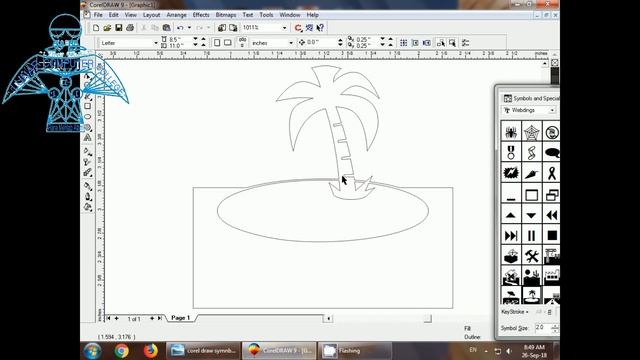The image size is (640, 360).
Task: Select the Page 1 tab
Action: point(181,318)
